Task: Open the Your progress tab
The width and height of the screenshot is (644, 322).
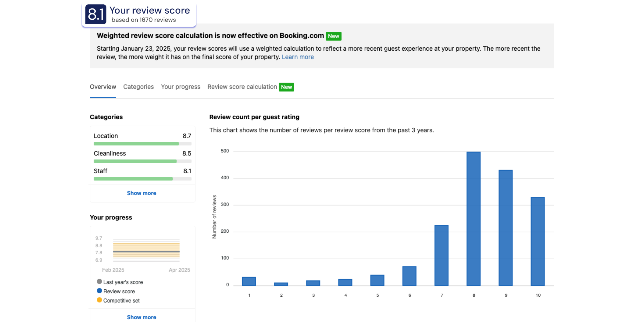Action: (x=180, y=87)
